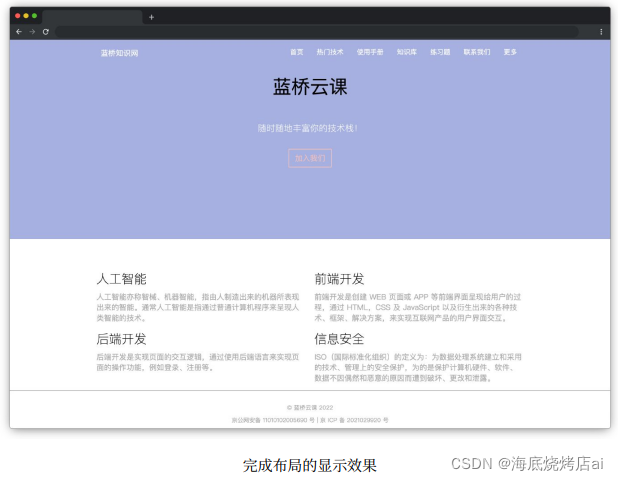Click the 后端开发 description paragraph
Image resolution: width=618 pixels, height=481 pixels.
198,362
